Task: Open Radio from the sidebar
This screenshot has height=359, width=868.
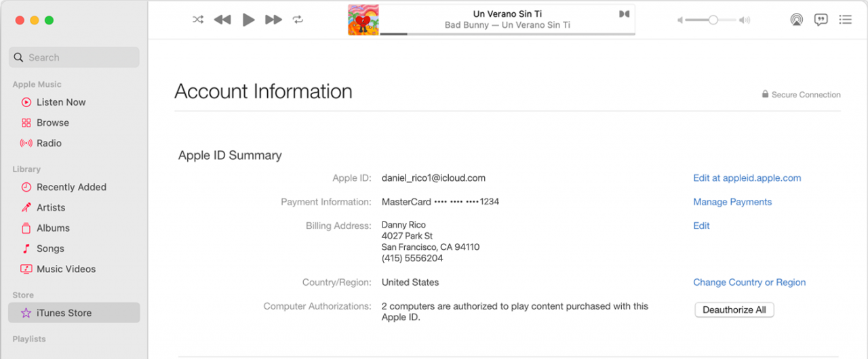Action: click(49, 143)
